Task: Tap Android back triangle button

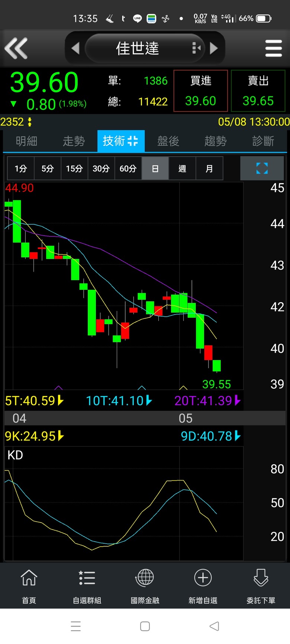Action: tap(214, 626)
